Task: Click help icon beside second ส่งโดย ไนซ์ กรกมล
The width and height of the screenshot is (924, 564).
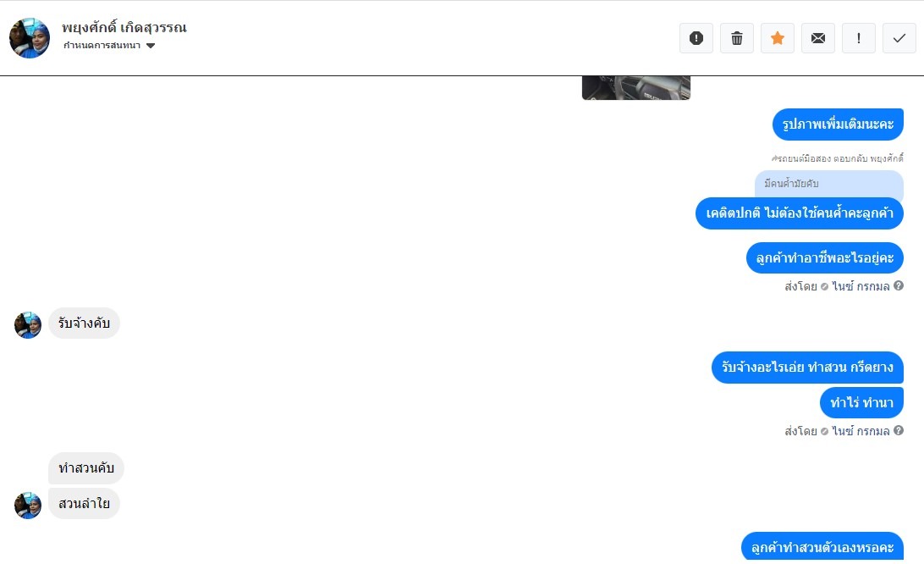Action: [x=898, y=431]
